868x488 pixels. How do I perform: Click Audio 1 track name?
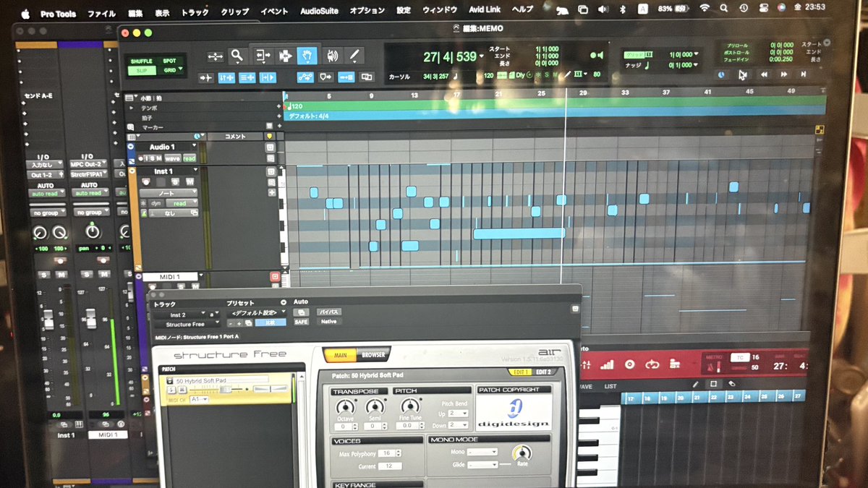[x=163, y=147]
